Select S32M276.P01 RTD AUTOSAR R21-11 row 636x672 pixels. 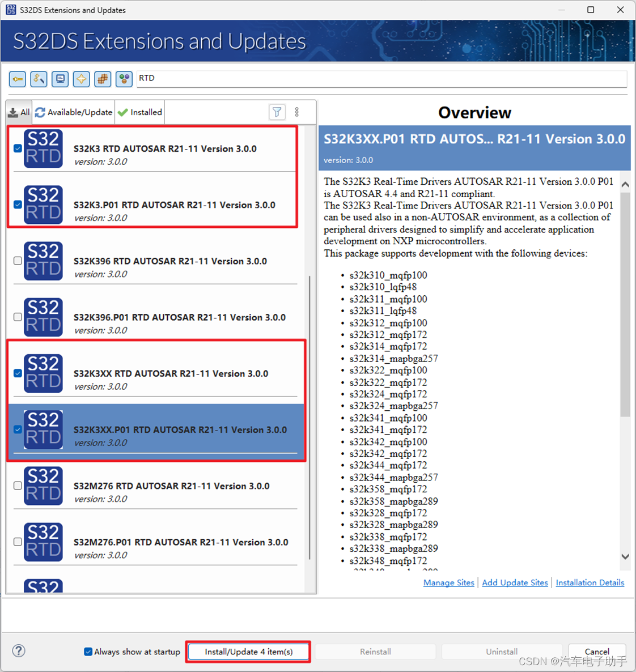point(155,542)
